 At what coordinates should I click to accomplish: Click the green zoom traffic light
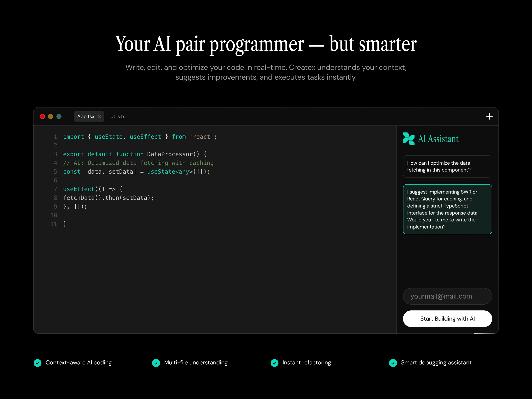coord(59,116)
